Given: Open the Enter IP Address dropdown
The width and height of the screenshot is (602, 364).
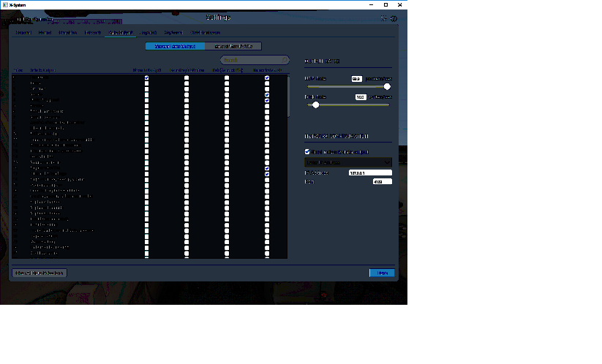Looking at the screenshot, I should [348, 162].
